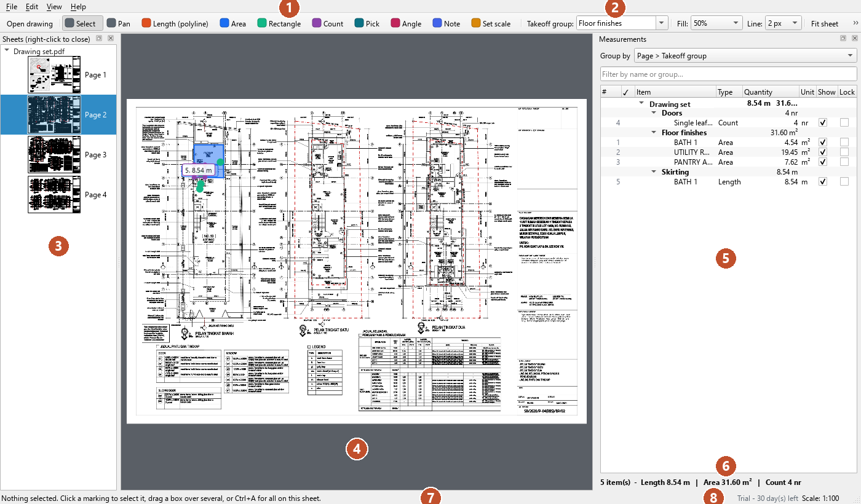Collapse the Skirting group
Image resolution: width=861 pixels, height=504 pixels.
click(x=654, y=172)
